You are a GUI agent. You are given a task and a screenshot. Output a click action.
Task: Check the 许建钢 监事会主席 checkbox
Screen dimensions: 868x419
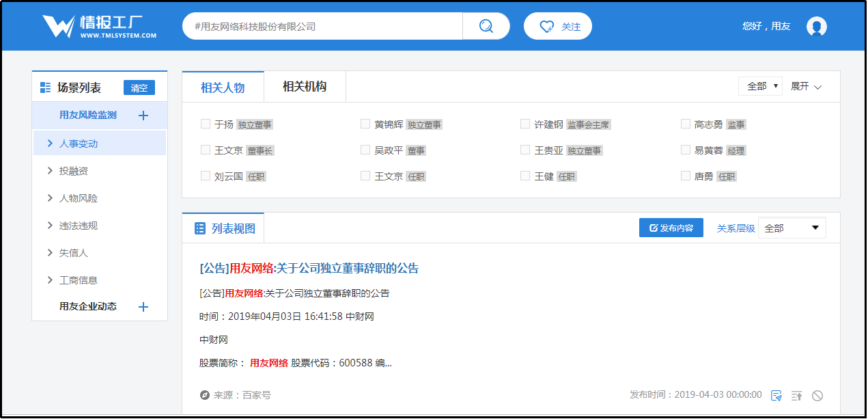click(x=525, y=124)
